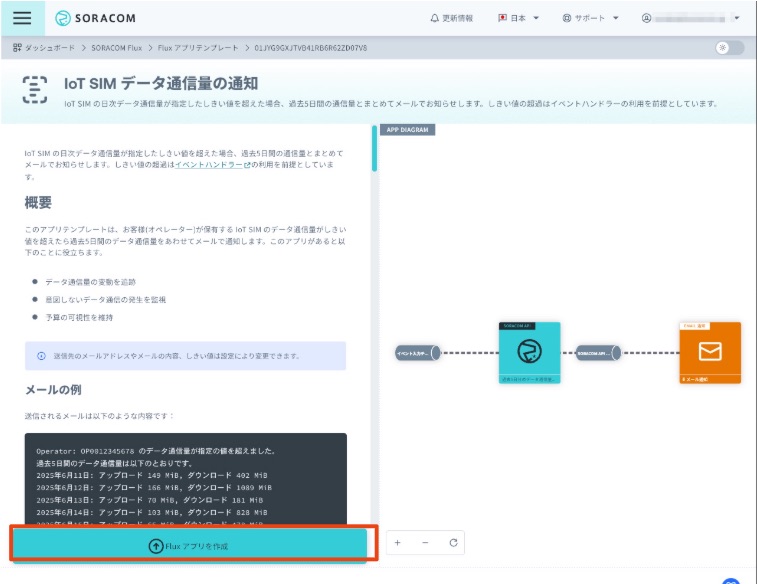Click the 2025年6月11日 line in code sample
This screenshot has width=757, height=584.
152,475
